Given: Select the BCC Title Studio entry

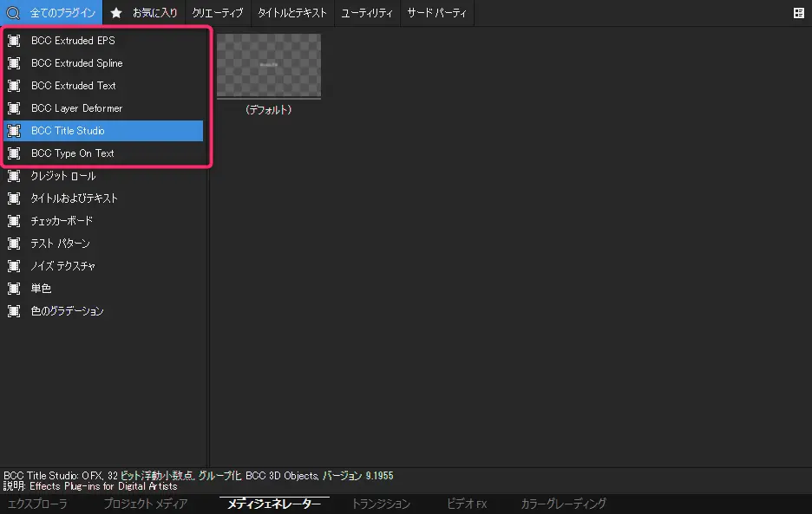Looking at the screenshot, I should point(103,131).
